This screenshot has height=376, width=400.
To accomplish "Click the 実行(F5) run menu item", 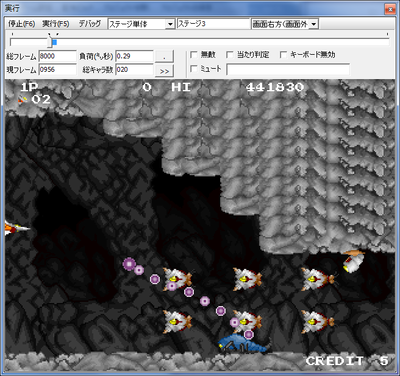I will pyautogui.click(x=56, y=24).
